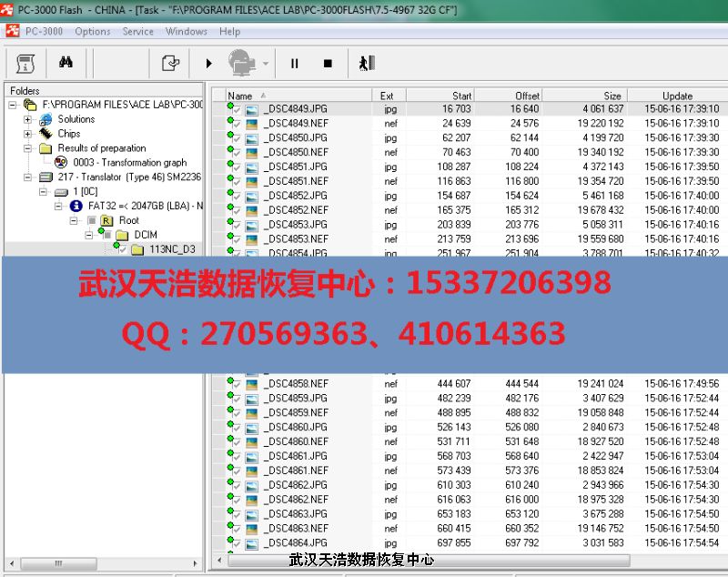Click the exit running-man icon
This screenshot has width=728, height=577.
coord(366,63)
